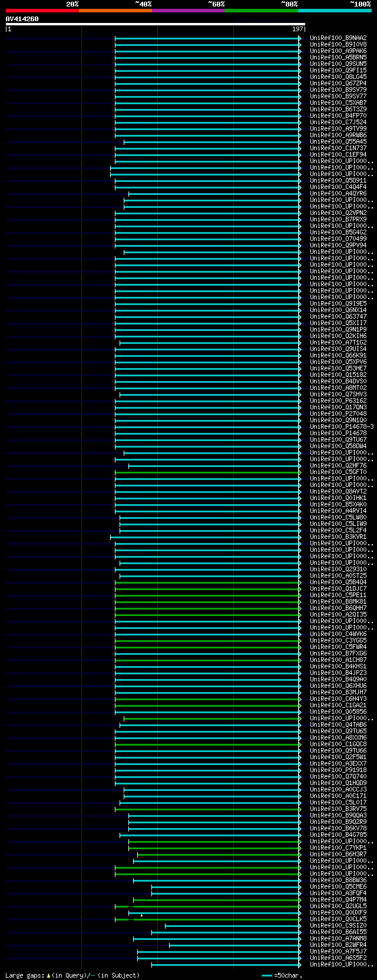Select hit UniRef100_C7YKP1
This screenshot has width=377, height=980.
(x=338, y=847)
